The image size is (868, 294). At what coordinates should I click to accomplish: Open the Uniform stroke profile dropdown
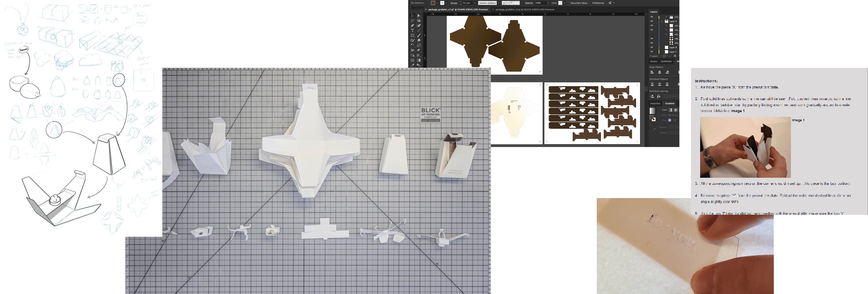click(499, 3)
